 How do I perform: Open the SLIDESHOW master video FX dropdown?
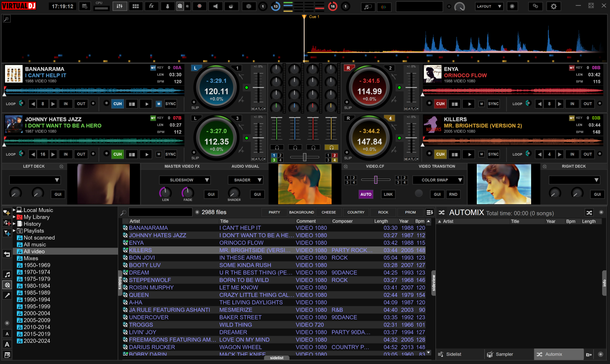pos(185,180)
